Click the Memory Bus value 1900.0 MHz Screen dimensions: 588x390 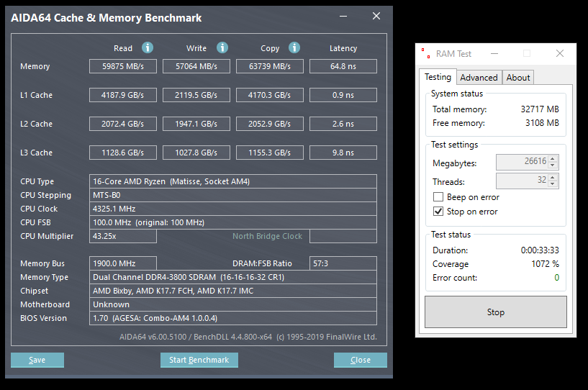coord(123,263)
